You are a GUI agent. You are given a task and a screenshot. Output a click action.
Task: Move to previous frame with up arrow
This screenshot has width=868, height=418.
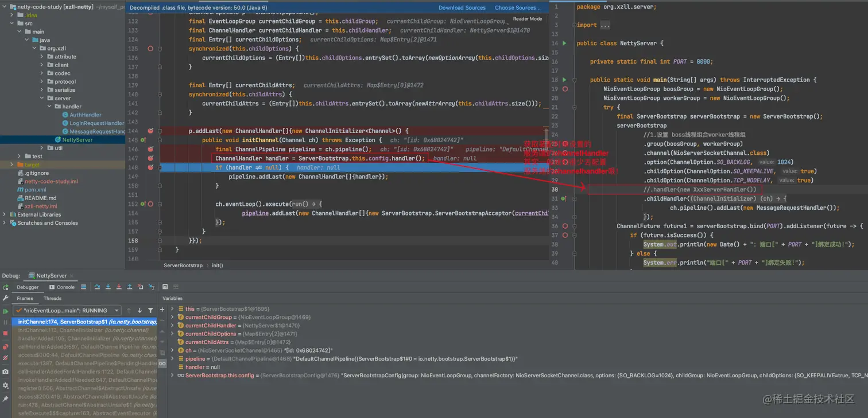coord(129,310)
